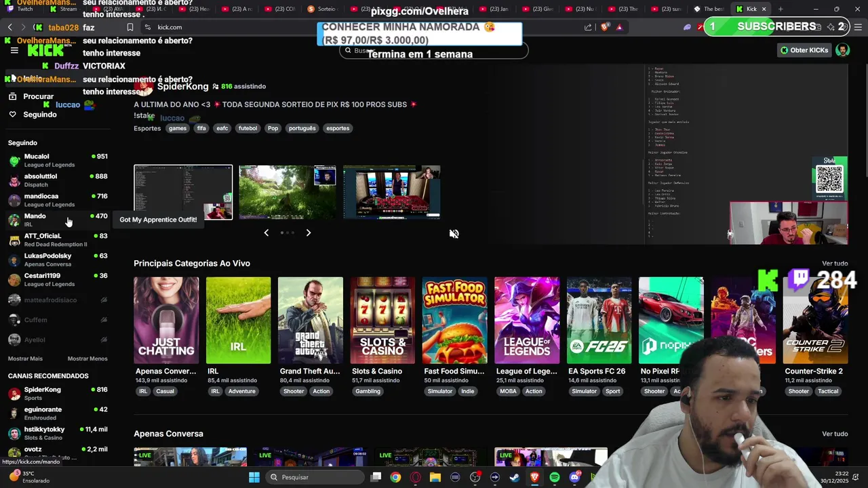Screen dimensions: 868x488
Task: Open Mando IRL channel in sidebar
Action: [x=58, y=220]
